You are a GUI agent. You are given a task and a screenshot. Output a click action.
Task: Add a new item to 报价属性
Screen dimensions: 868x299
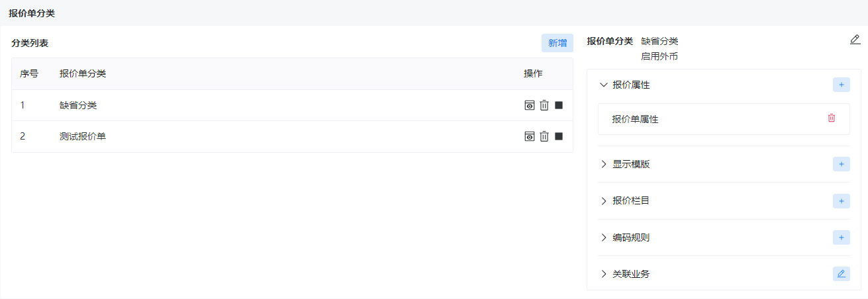(x=841, y=85)
